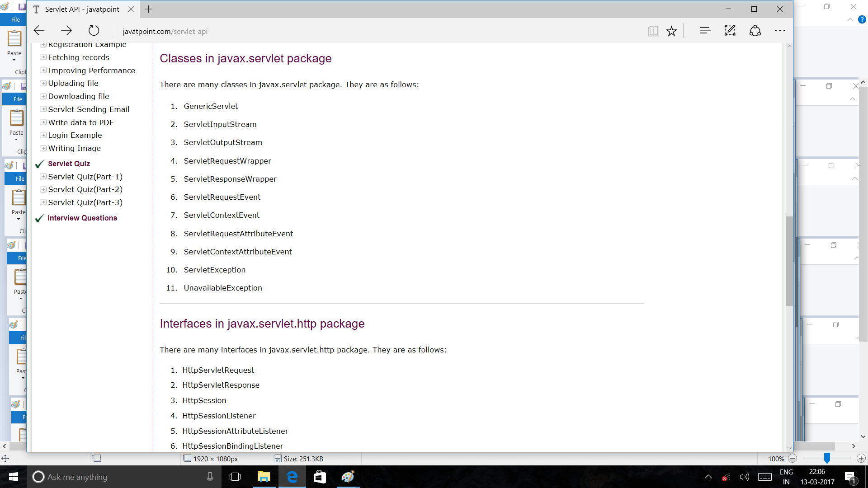This screenshot has width=868, height=488.
Task: Open the Share icon in toolbar
Action: 755,31
